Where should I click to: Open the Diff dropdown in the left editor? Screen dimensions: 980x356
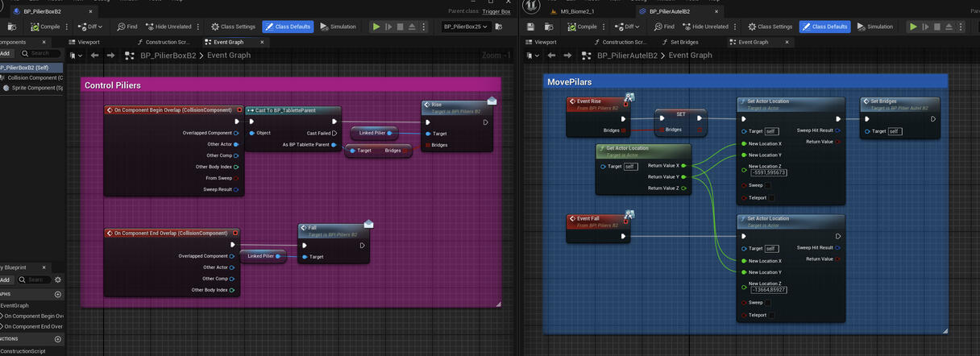pos(94,27)
